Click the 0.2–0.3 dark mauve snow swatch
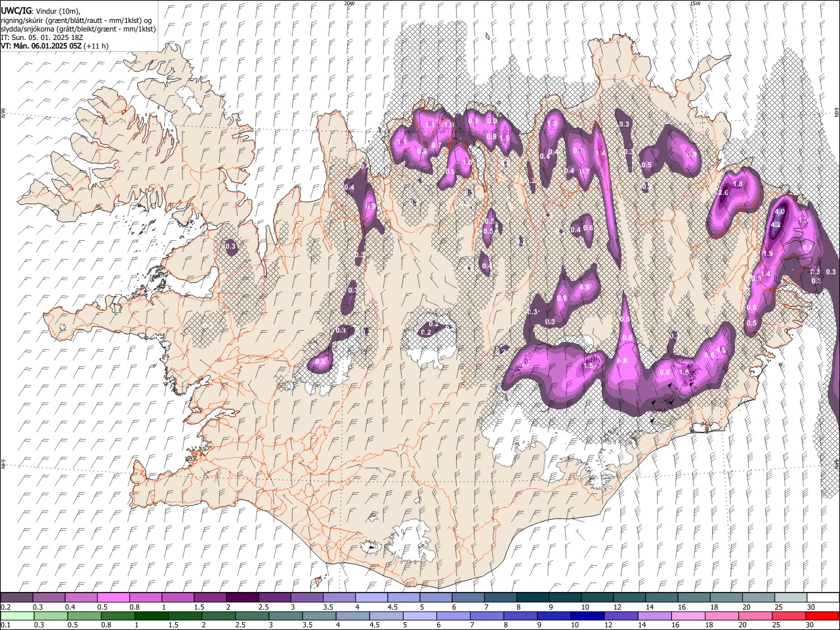Image resolution: width=840 pixels, height=630 pixels. point(16,597)
